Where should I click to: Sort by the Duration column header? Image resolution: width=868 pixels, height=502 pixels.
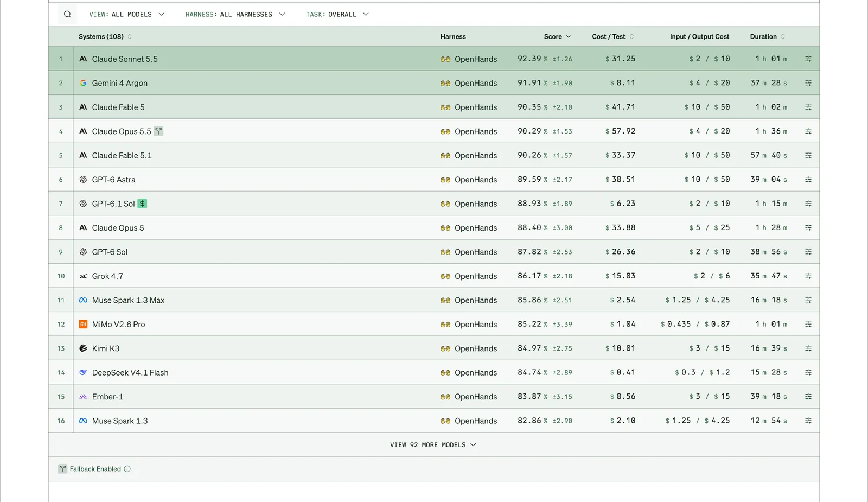768,37
